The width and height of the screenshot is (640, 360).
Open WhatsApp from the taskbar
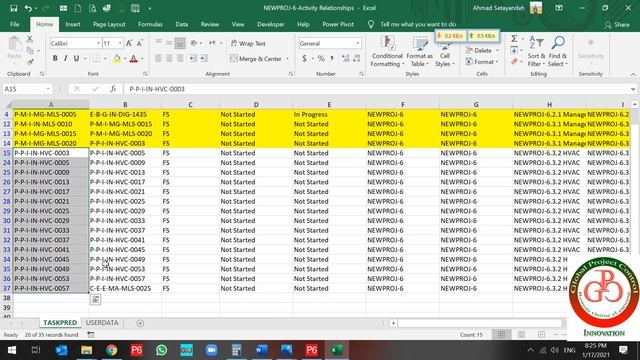[162, 350]
